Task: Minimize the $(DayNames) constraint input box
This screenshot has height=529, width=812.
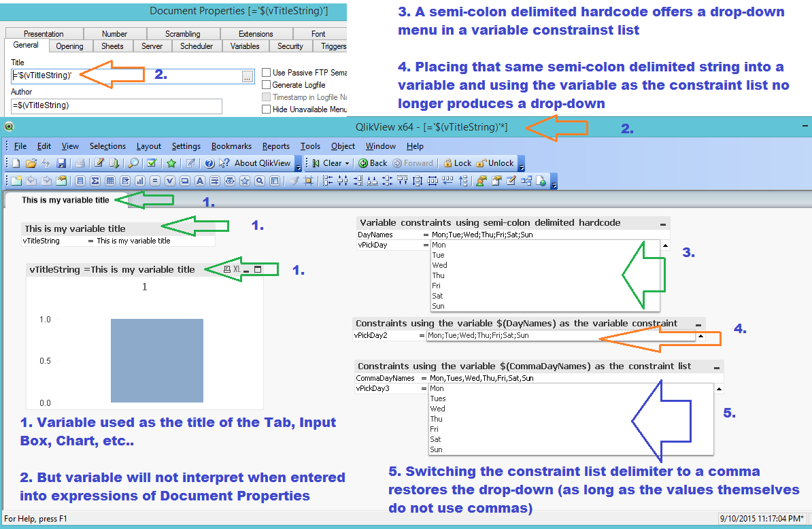Action: [698, 324]
